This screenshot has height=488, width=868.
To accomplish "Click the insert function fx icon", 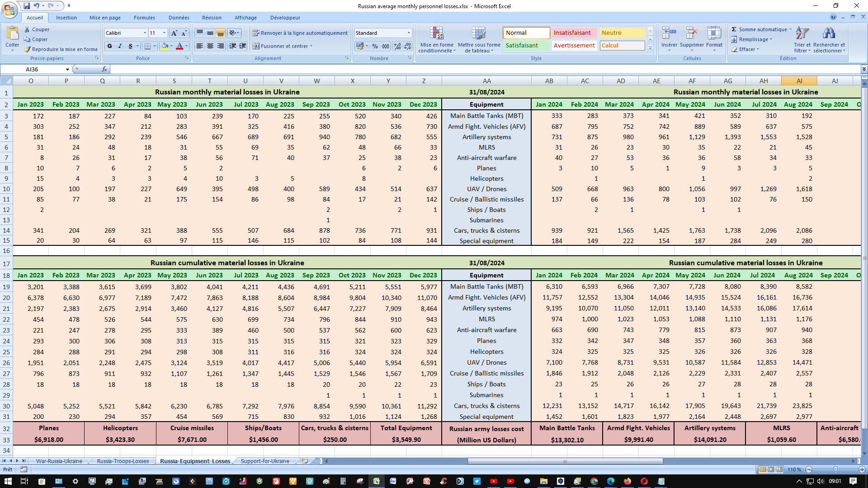I will (104, 69).
